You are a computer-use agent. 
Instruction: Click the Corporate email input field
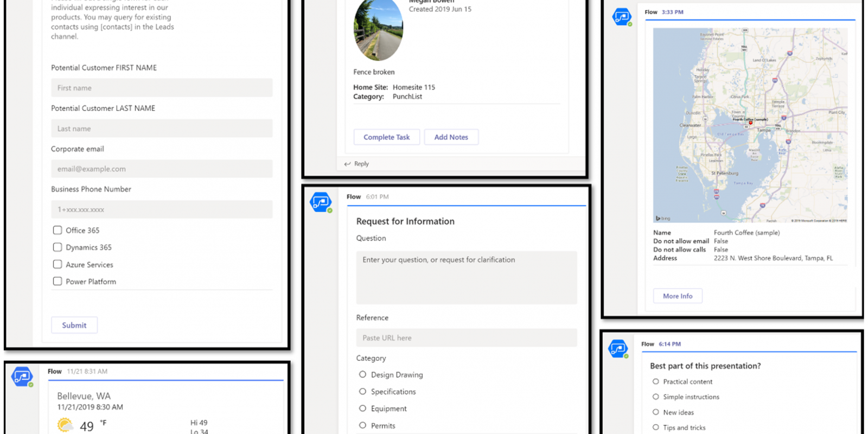pos(162,169)
